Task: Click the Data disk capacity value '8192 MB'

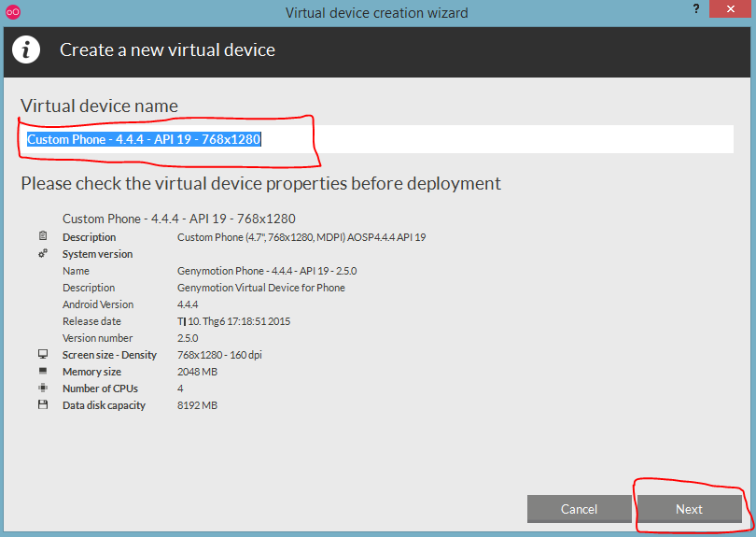Action: click(197, 405)
